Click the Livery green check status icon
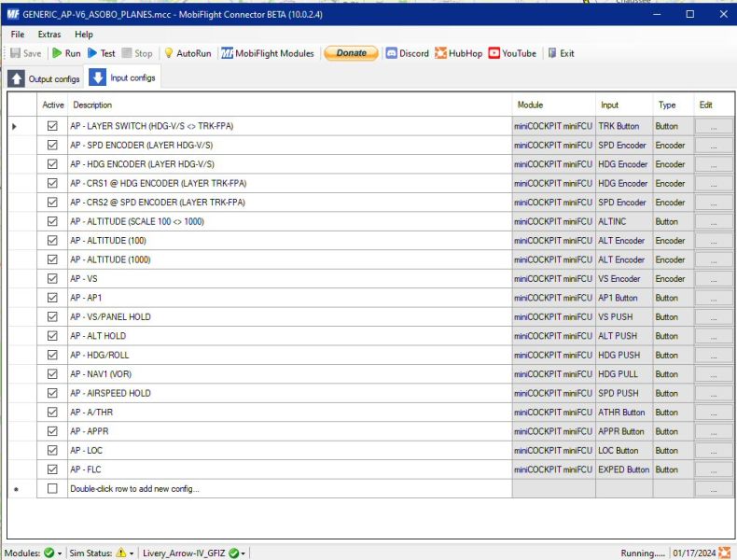The width and height of the screenshot is (737, 560). coord(233,553)
